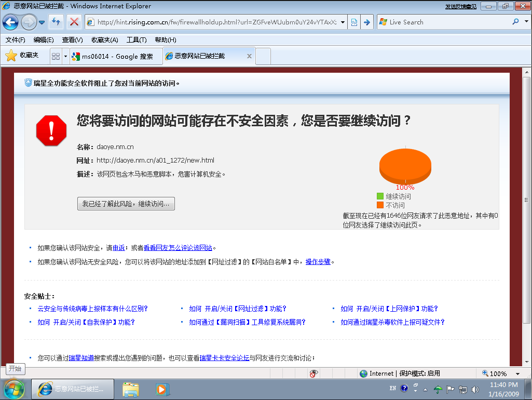This screenshot has width=532, height=400.
Task: Click the orange 不访问 legend swatch
Action: [380, 205]
